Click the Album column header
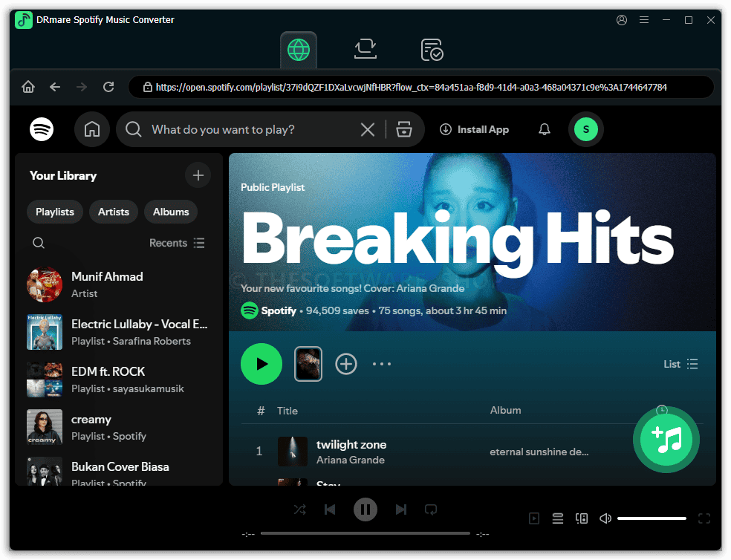 505,410
